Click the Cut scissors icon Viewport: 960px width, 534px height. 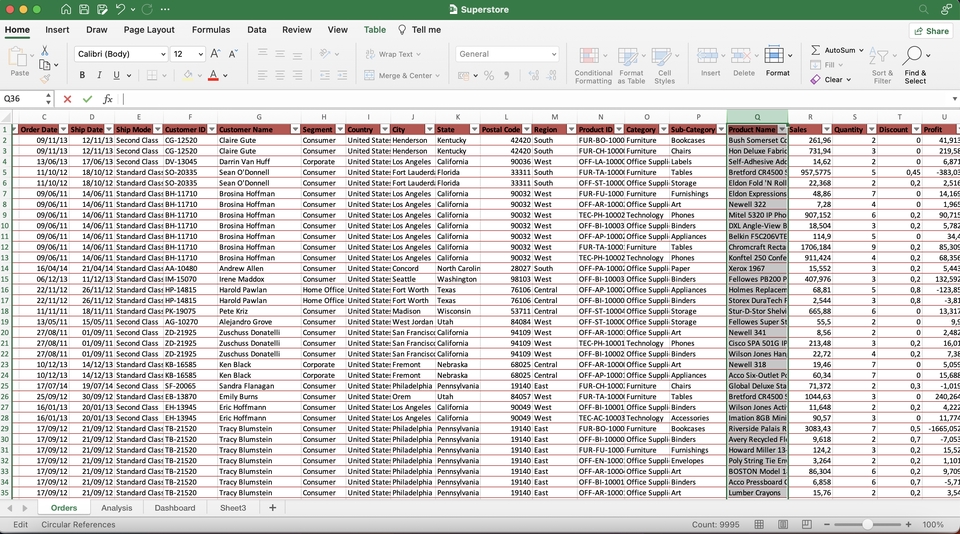[45, 51]
